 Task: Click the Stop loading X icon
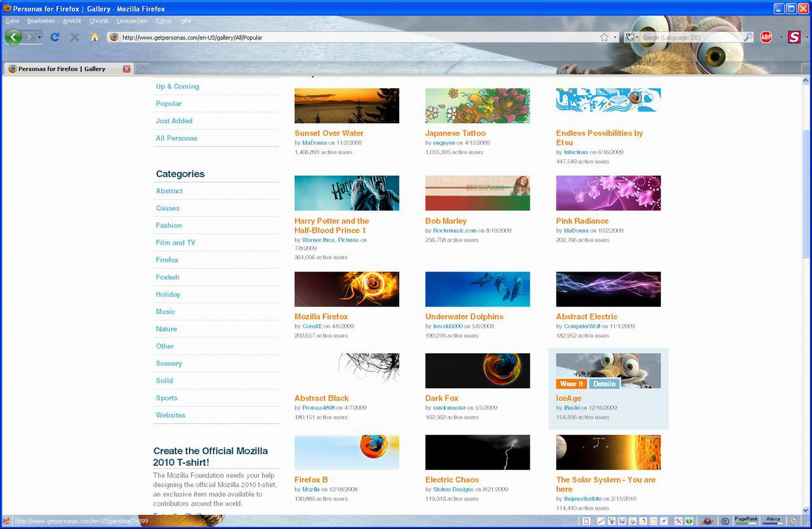pyautogui.click(x=75, y=37)
